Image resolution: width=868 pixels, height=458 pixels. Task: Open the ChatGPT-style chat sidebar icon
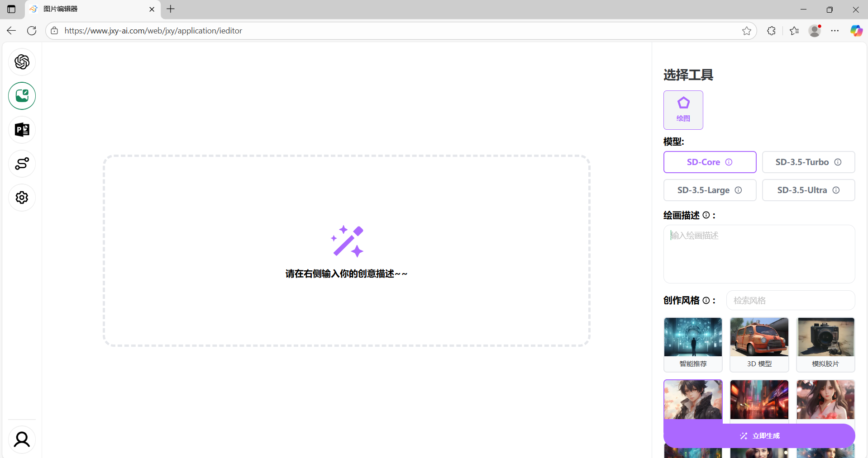click(22, 62)
